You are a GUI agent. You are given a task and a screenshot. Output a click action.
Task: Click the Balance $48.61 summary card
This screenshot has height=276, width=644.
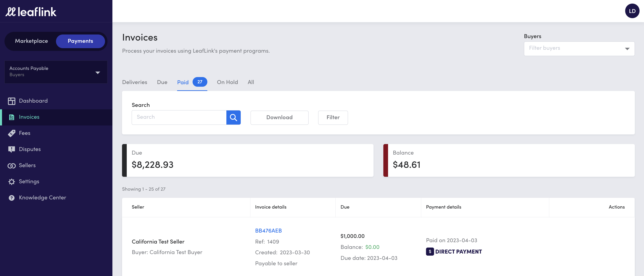(509, 160)
